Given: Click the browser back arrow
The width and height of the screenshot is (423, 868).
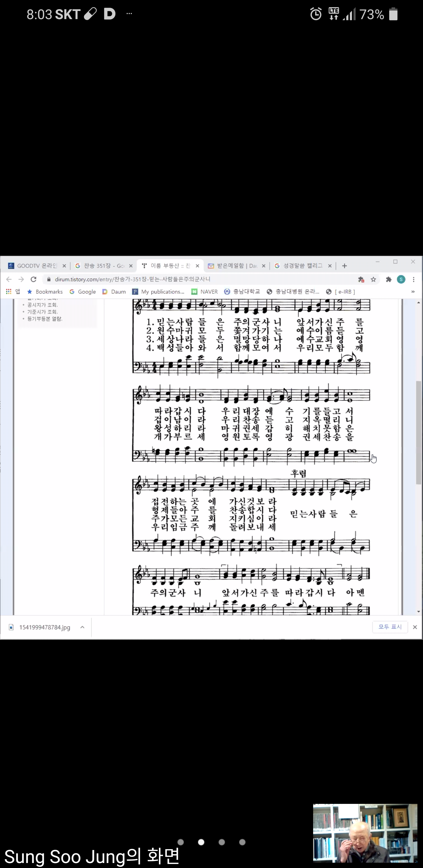Looking at the screenshot, I should (9, 279).
